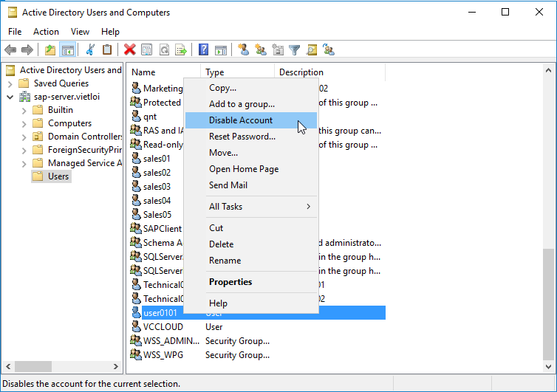Click the vertical scrollbar up arrow
This screenshot has width=557, height=392.
tap(548, 70)
